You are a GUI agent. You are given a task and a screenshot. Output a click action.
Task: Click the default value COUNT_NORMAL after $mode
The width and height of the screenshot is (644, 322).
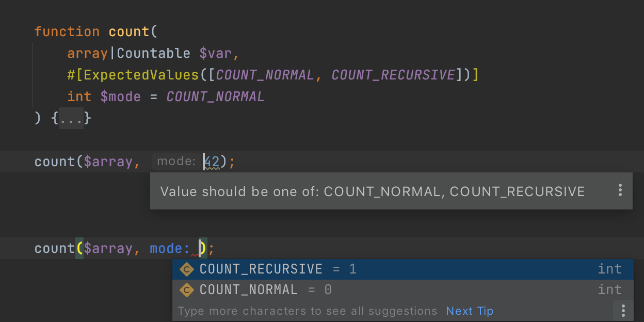[x=215, y=97]
